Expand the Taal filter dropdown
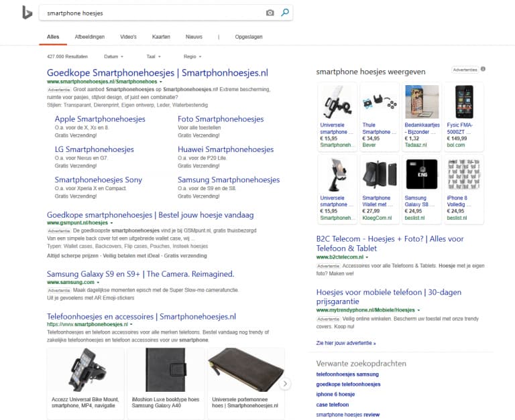Viewport: 515px width, 420px height. coord(154,56)
